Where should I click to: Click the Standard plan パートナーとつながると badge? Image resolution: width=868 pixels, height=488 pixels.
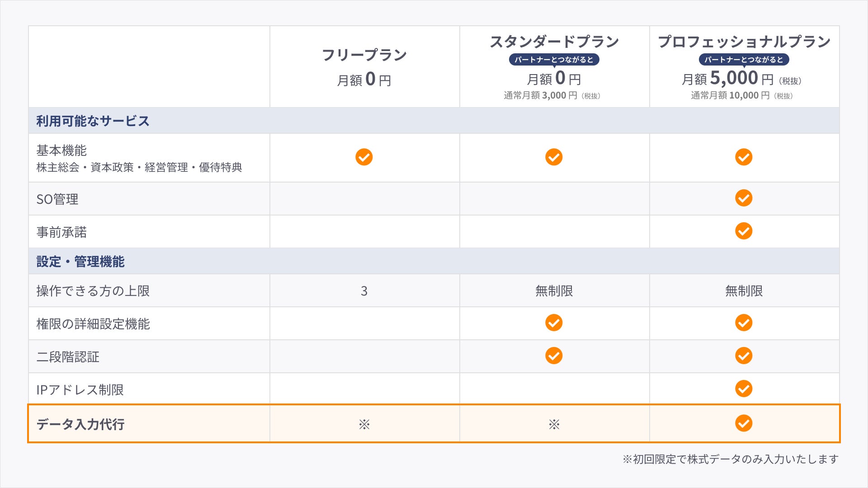(554, 60)
